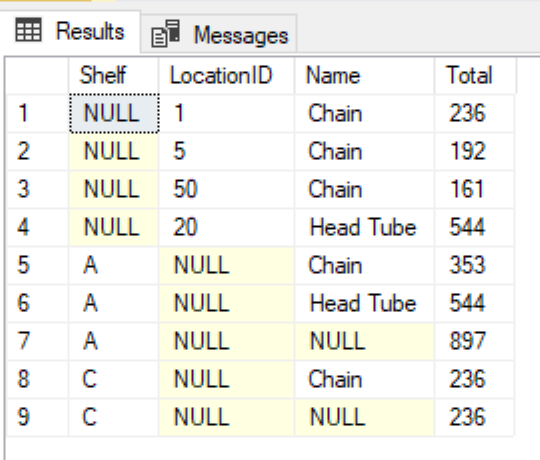Switch to the Messages tab
The height and width of the screenshot is (460, 540).
tap(219, 34)
